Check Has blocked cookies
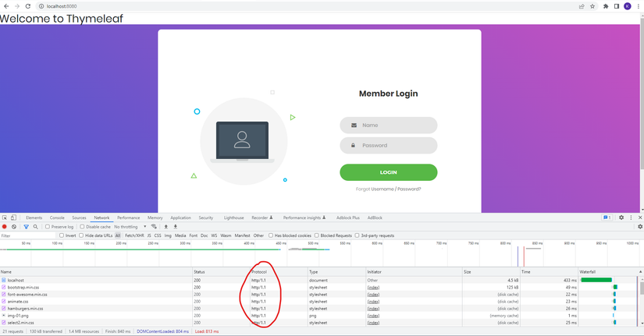The width and height of the screenshot is (644, 336). [271, 235]
